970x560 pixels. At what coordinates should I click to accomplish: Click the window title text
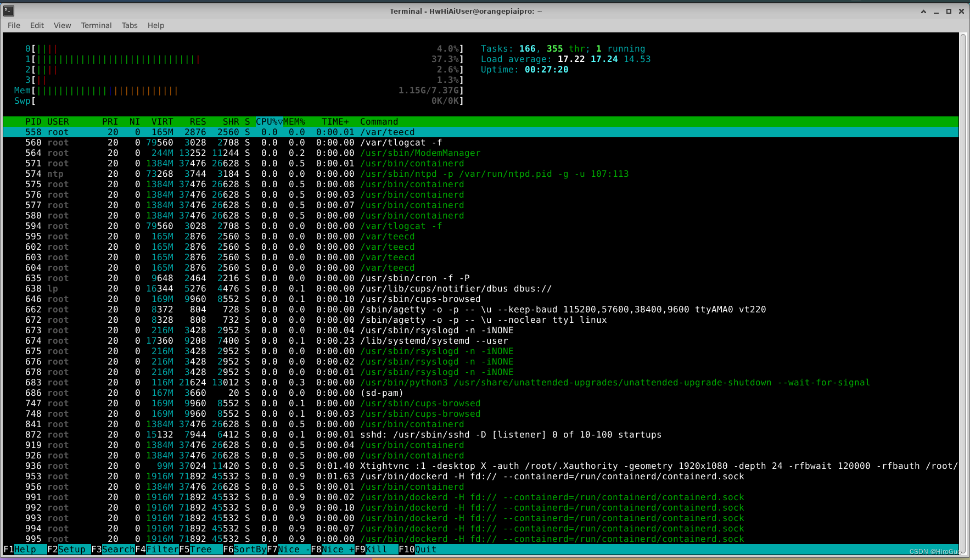click(x=466, y=11)
